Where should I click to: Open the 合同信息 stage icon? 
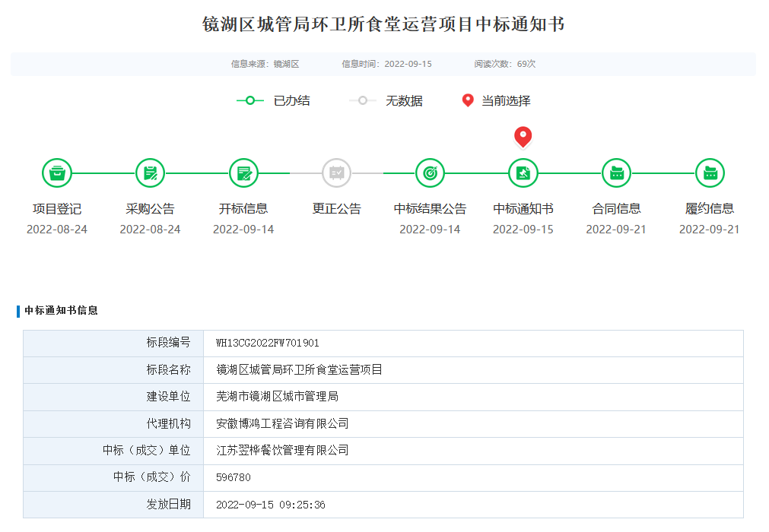(x=616, y=173)
